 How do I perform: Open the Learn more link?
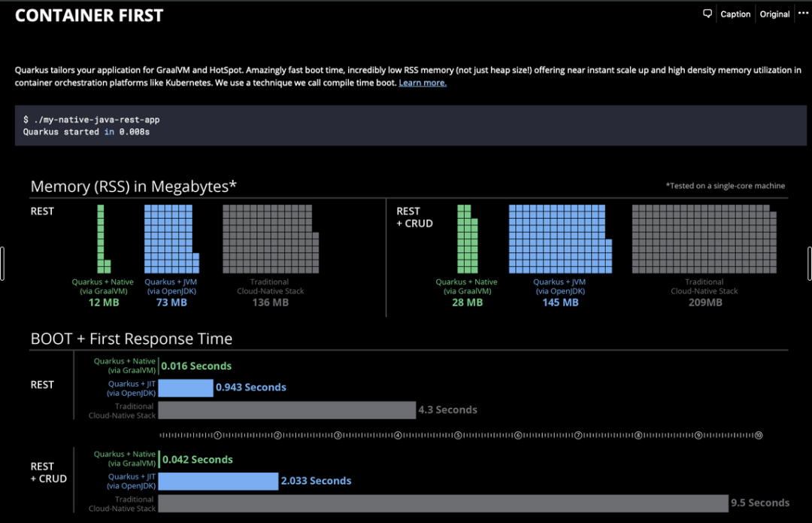(423, 83)
